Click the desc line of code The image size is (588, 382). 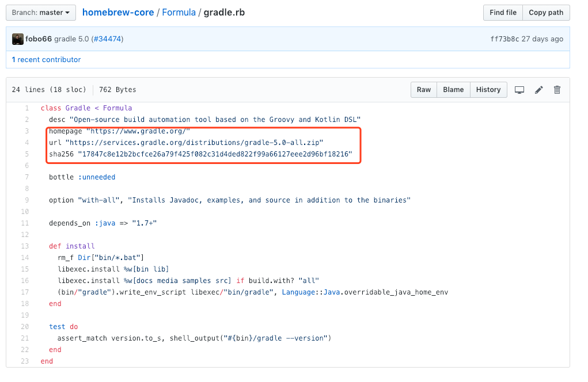point(205,120)
